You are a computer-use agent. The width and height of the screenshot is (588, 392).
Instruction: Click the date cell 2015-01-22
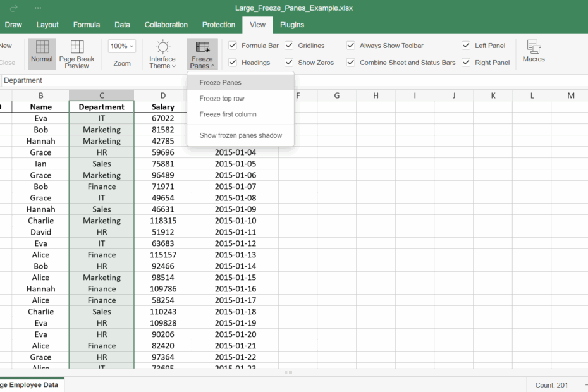click(x=235, y=357)
